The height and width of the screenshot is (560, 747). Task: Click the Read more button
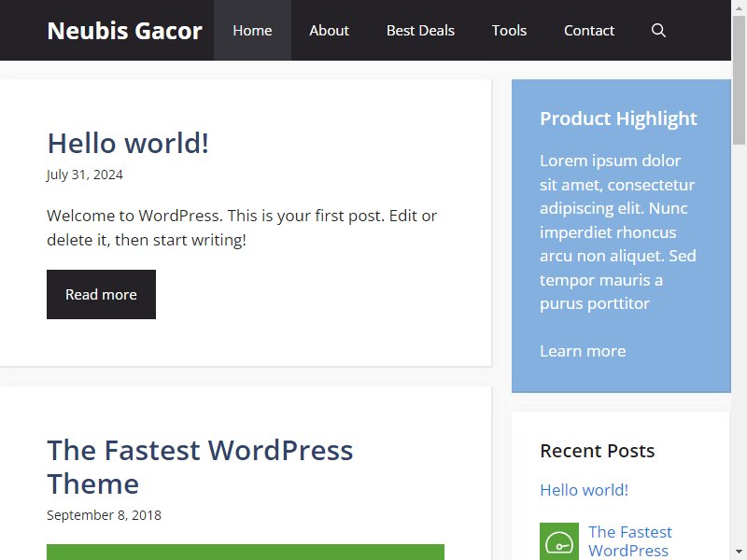[101, 294]
